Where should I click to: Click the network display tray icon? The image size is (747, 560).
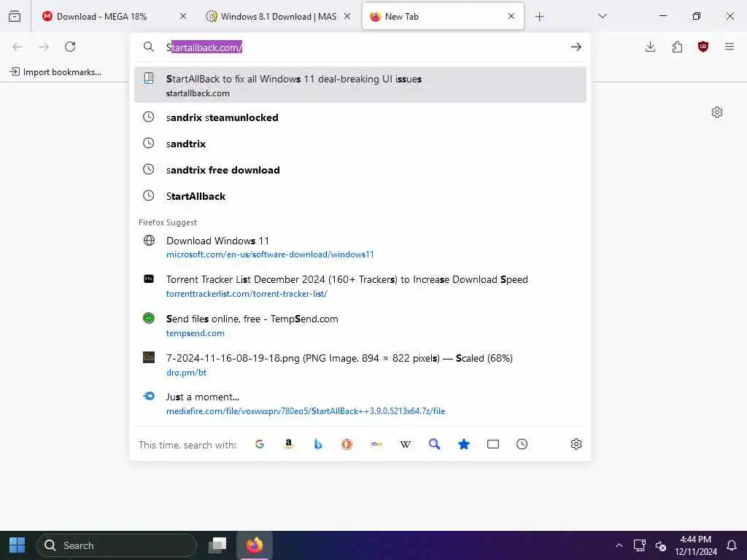pyautogui.click(x=639, y=545)
